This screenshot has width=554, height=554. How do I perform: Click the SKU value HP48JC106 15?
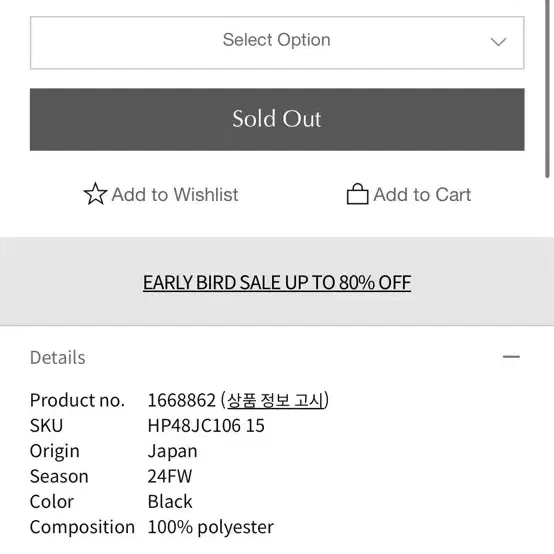click(x=206, y=425)
